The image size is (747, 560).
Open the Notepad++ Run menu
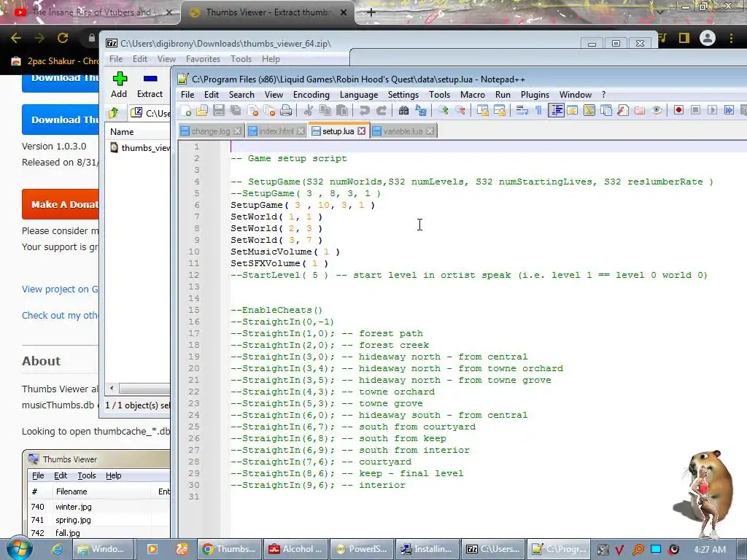coord(503,95)
